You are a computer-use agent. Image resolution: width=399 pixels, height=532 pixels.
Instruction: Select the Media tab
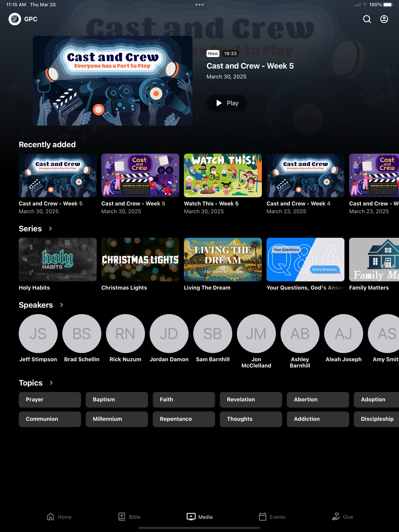pos(199,517)
